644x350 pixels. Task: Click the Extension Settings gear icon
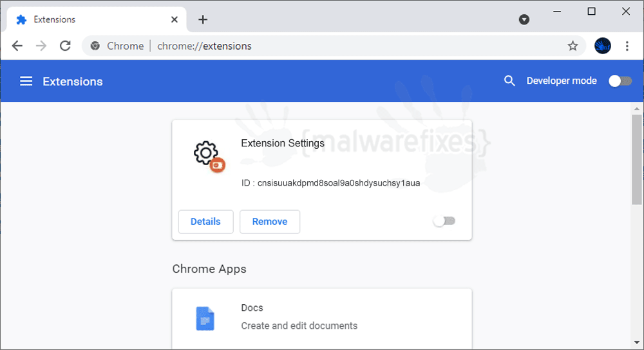209,157
